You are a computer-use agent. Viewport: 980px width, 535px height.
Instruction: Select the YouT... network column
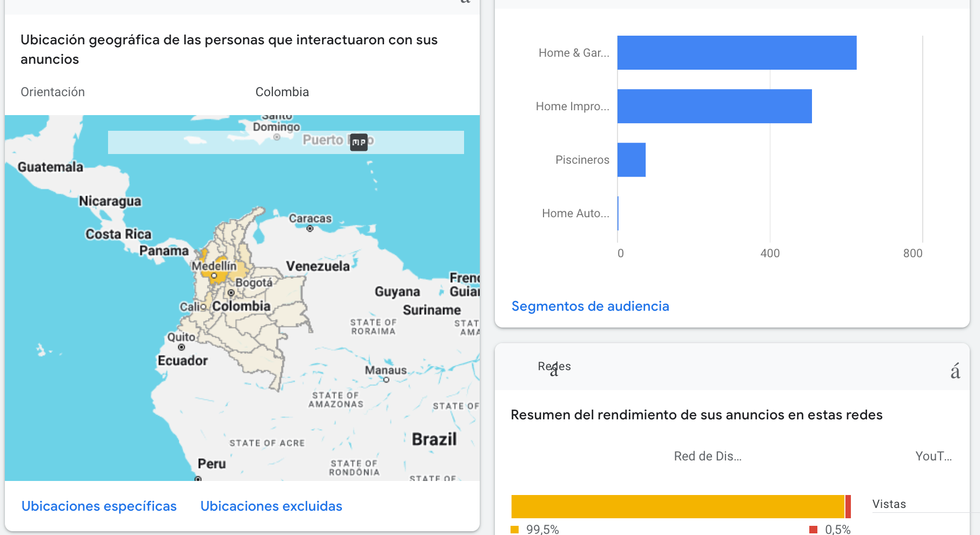(x=933, y=456)
